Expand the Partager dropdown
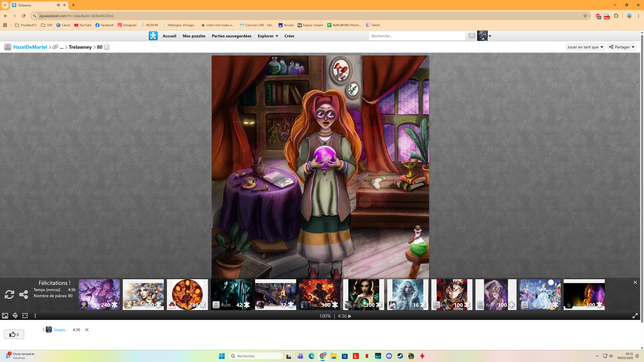644x362 pixels. (622, 47)
